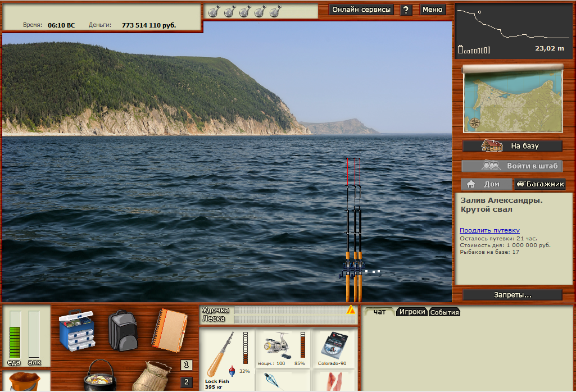Screen dimensions: 576x392
Task: Click the house icon on Дом
Action: pyautogui.click(x=470, y=184)
